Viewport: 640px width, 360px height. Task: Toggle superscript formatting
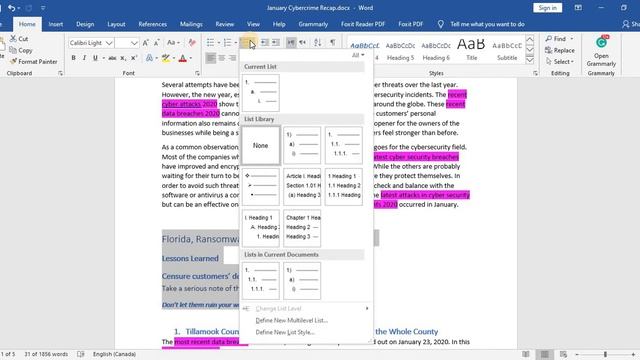coord(133,58)
